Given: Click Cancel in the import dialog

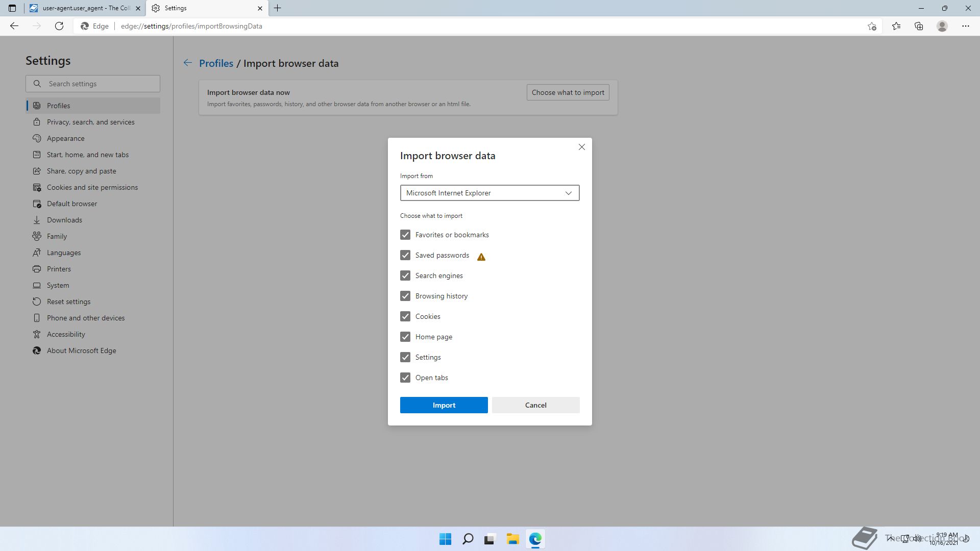Looking at the screenshot, I should (535, 405).
